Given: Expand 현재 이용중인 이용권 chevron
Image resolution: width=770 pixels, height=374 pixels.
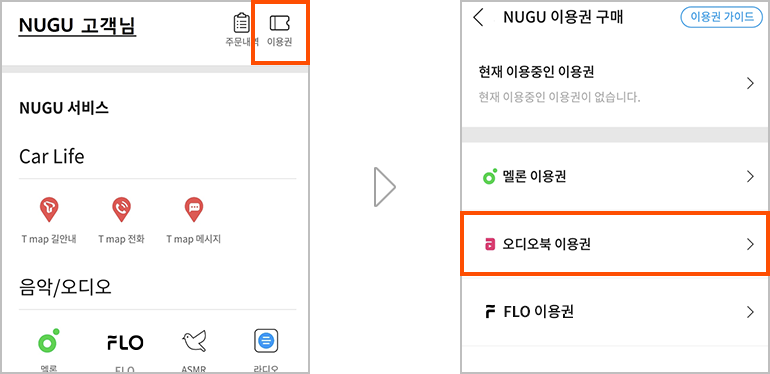Looking at the screenshot, I should (x=750, y=83).
